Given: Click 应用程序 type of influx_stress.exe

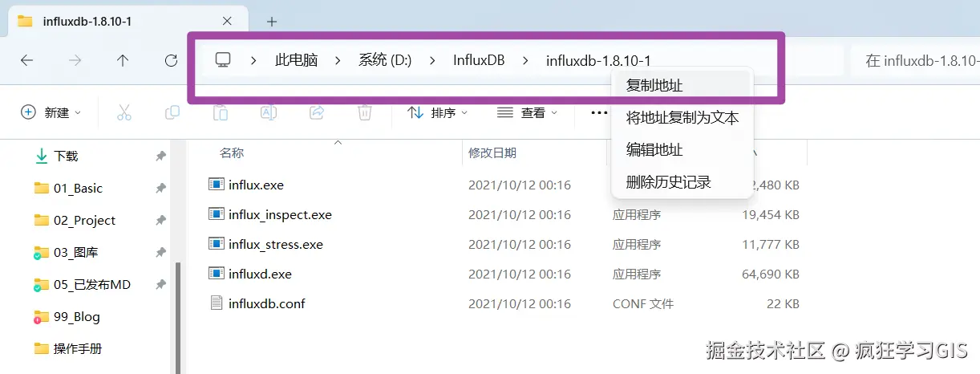Looking at the screenshot, I should (x=637, y=244).
